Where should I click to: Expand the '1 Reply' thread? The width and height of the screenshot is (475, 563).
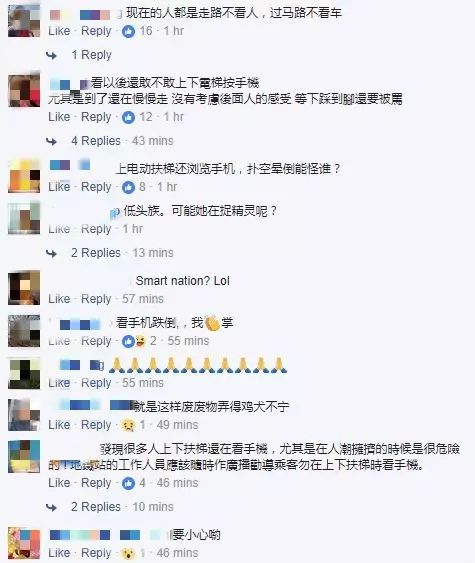point(92,55)
